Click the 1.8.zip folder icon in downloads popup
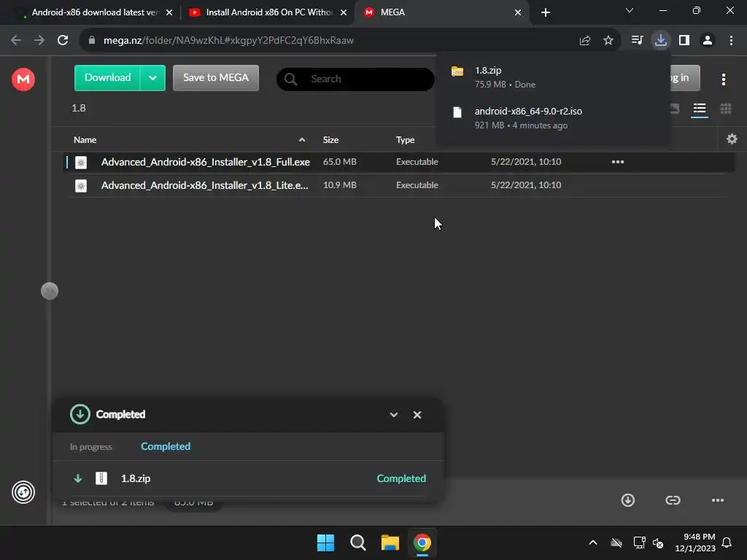747x560 pixels. 457,71
